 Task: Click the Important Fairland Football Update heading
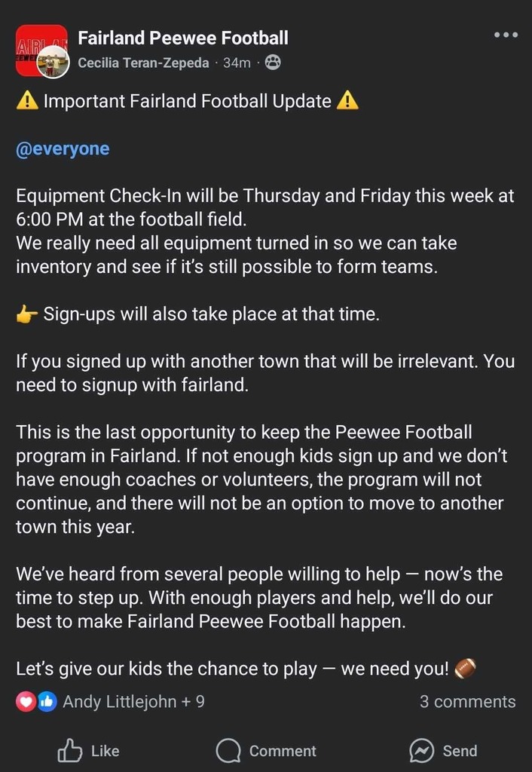[x=188, y=102]
